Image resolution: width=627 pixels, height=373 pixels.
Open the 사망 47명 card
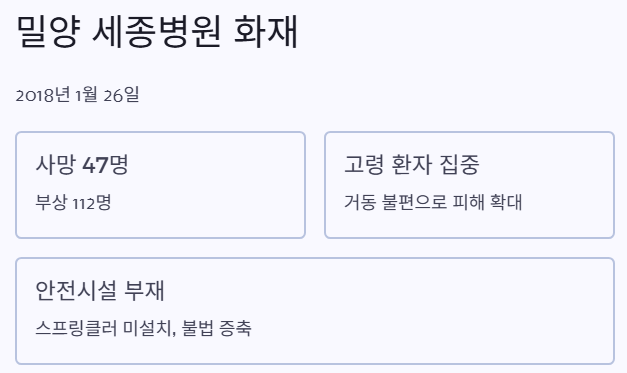click(160, 185)
